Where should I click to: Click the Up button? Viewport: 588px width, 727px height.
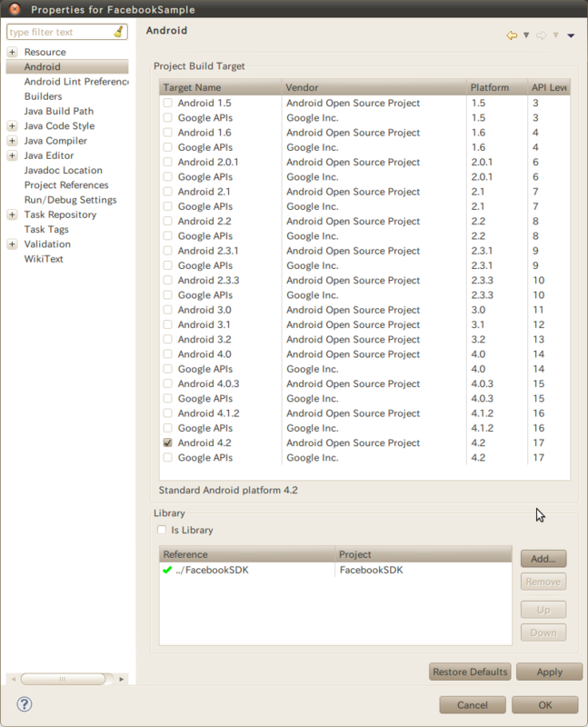[543, 610]
